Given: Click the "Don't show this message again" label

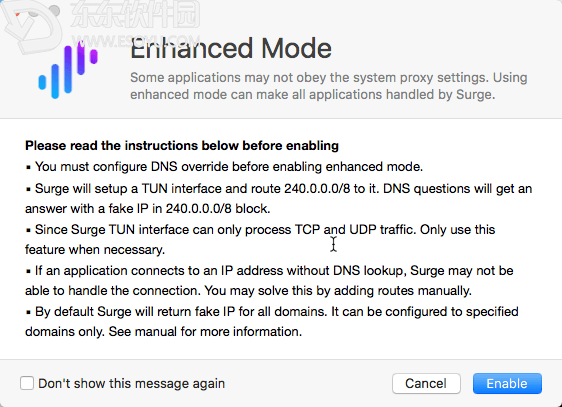Looking at the screenshot, I should click(x=132, y=383).
